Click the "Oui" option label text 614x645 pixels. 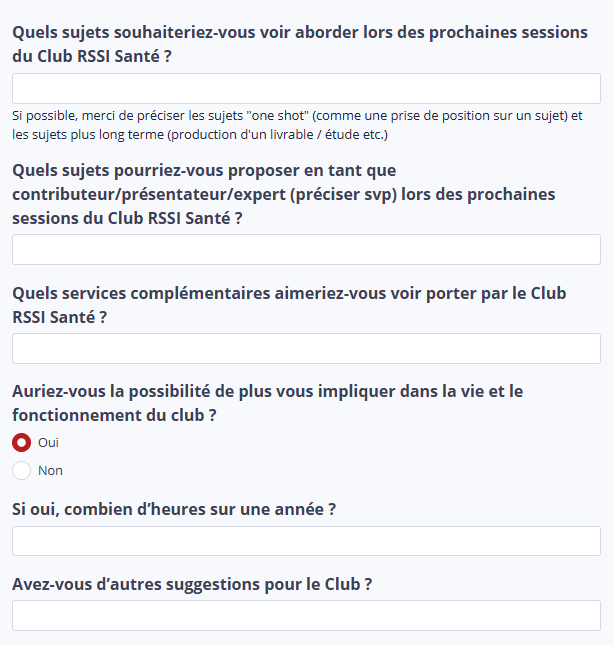coord(48,442)
